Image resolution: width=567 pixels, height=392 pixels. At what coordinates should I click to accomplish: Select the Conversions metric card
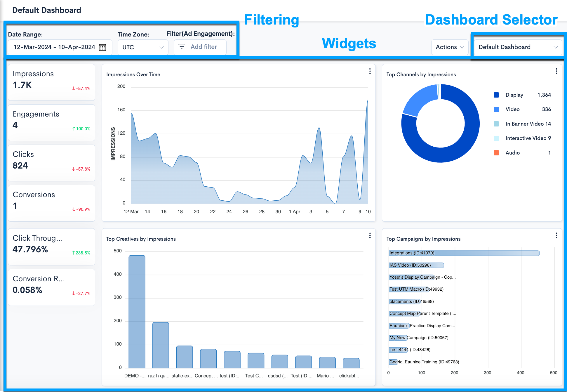(x=52, y=203)
